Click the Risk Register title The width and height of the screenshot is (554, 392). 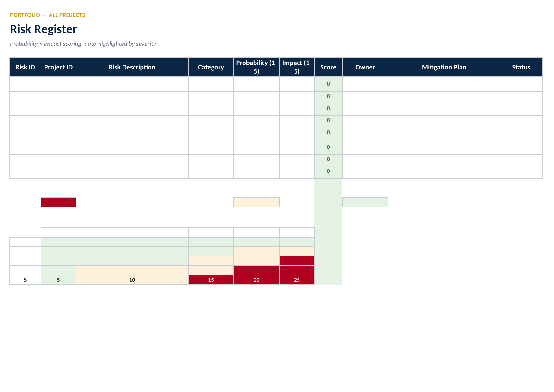pyautogui.click(x=43, y=29)
